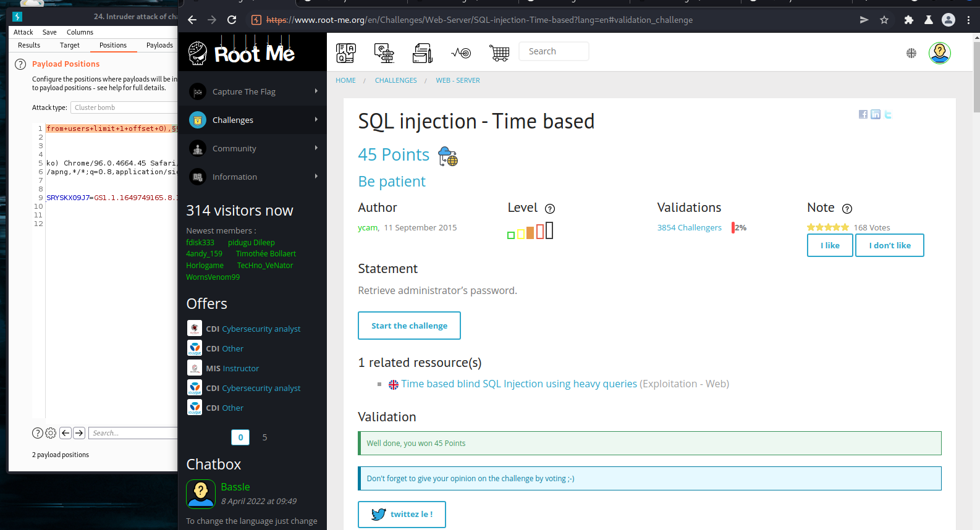The height and width of the screenshot is (530, 980).
Task: Click the twittez le ! button
Action: click(402, 514)
